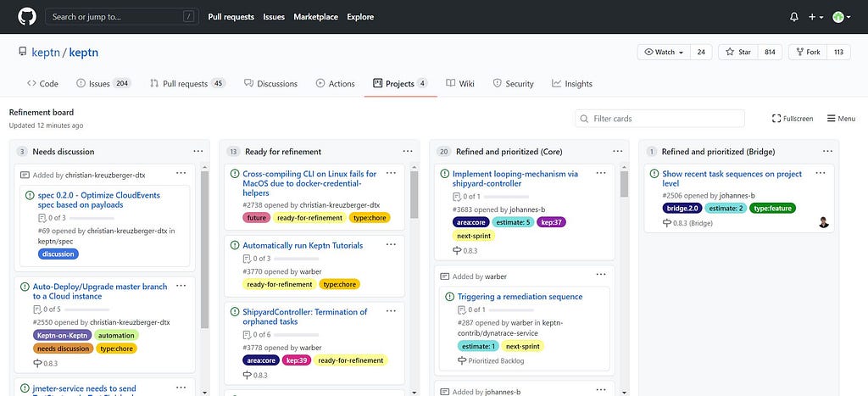The image size is (868, 396).
Task: Open the notifications bell
Action: [x=793, y=17]
